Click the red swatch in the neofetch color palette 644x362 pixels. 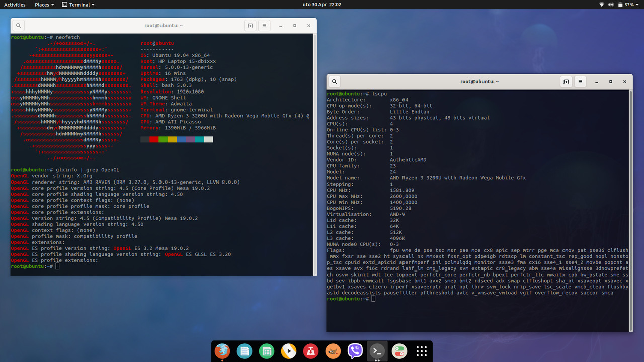point(153,139)
